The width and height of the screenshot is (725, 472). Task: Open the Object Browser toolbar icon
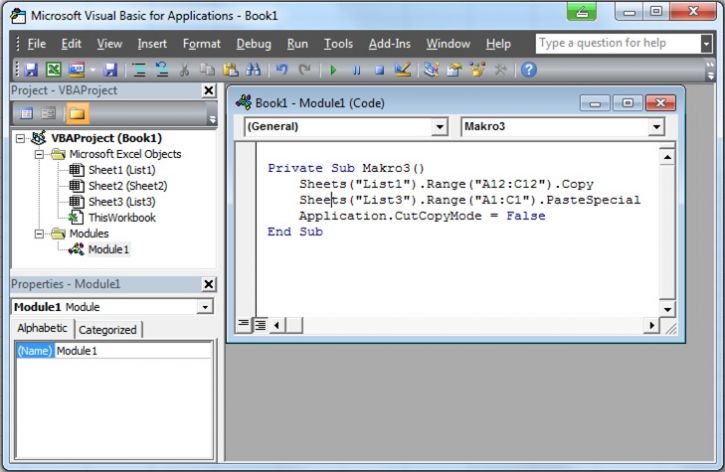click(x=477, y=70)
